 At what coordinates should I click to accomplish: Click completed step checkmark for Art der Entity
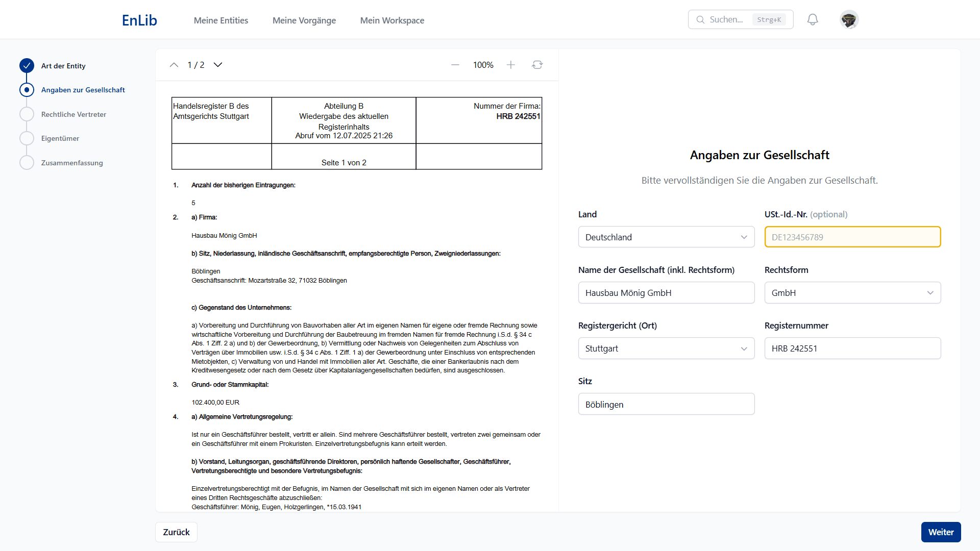[27, 65]
